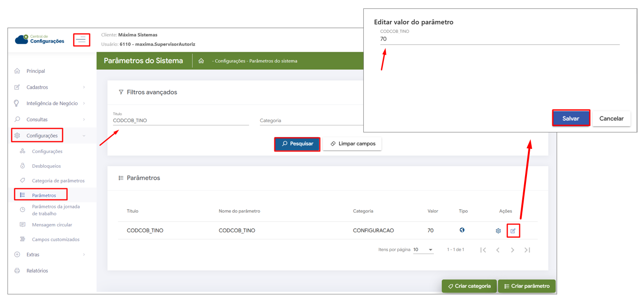This screenshot has width=644, height=300.
Task: Open the Configurações submenu item
Action: pyautogui.click(x=47, y=151)
